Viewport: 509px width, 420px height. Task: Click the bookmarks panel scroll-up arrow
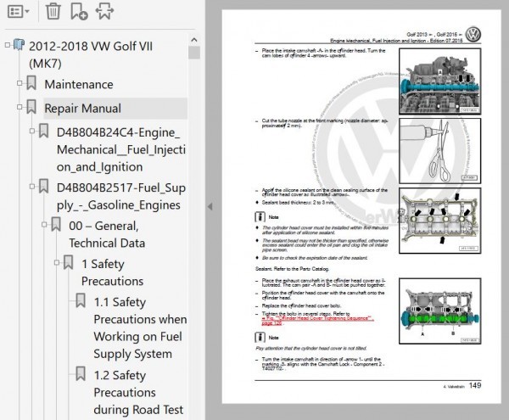point(194,40)
